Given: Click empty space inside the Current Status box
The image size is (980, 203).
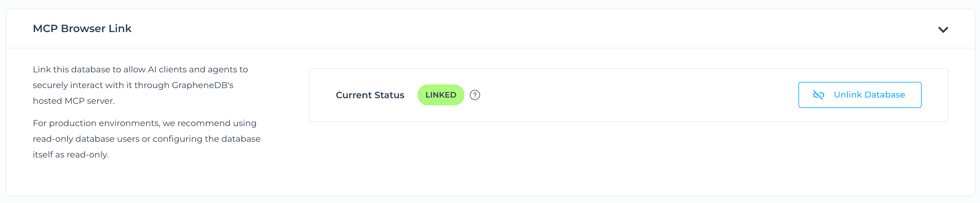Looking at the screenshot, I should click(639, 95).
